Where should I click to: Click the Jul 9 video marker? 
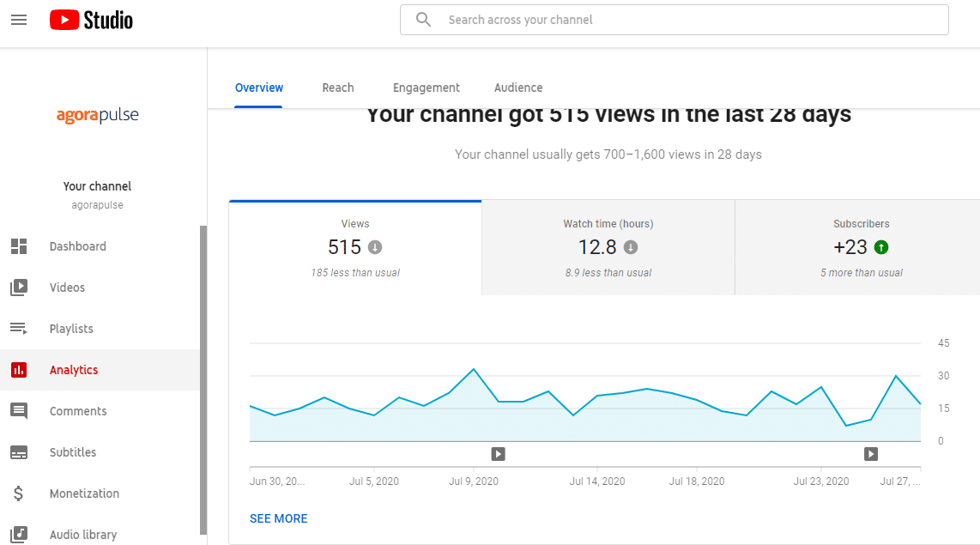click(x=498, y=454)
